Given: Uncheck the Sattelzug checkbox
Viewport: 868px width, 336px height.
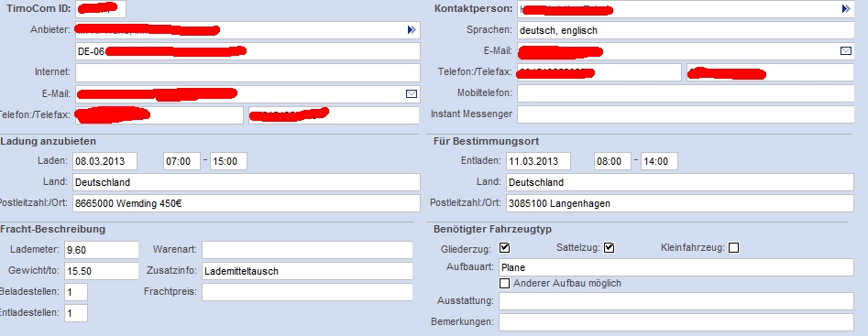Looking at the screenshot, I should 609,247.
